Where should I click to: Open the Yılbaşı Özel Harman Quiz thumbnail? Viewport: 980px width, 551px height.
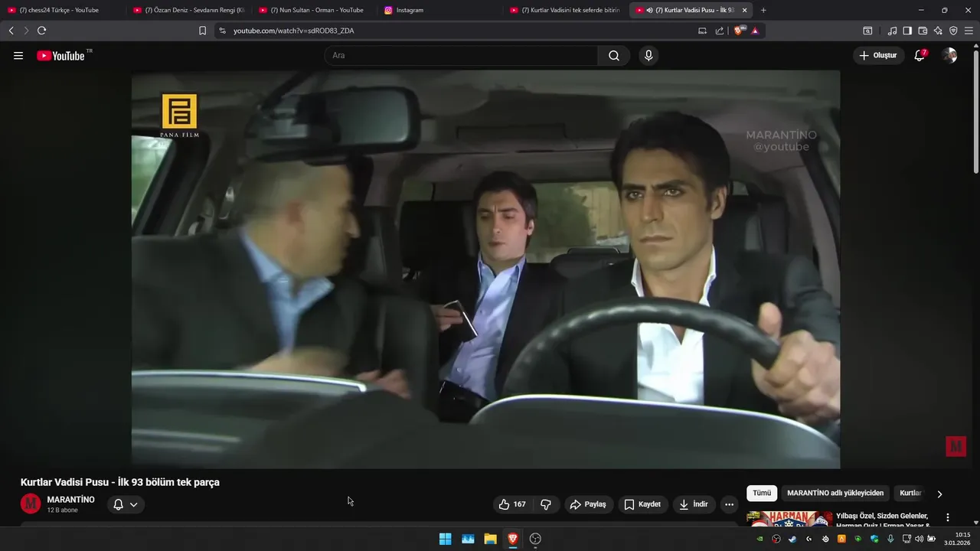click(x=789, y=518)
